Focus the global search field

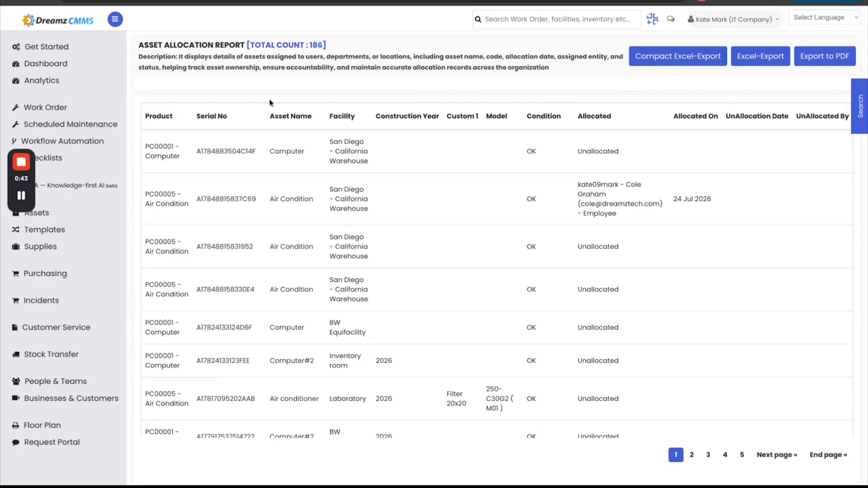557,19
